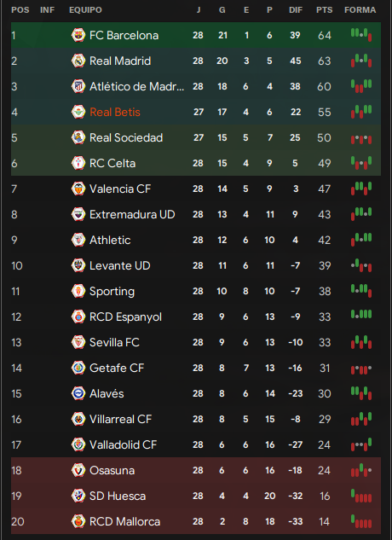The width and height of the screenshot is (392, 540).
Task: Click the Osasuna club crest
Action: [x=78, y=470]
